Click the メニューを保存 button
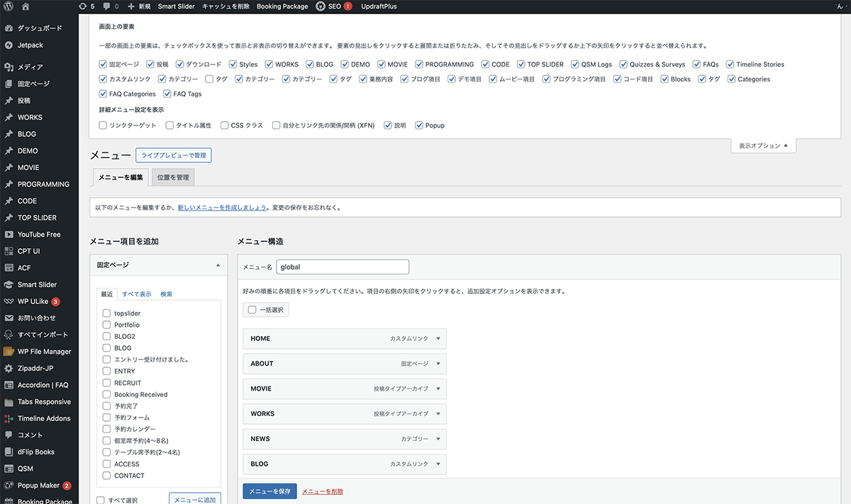 click(269, 491)
